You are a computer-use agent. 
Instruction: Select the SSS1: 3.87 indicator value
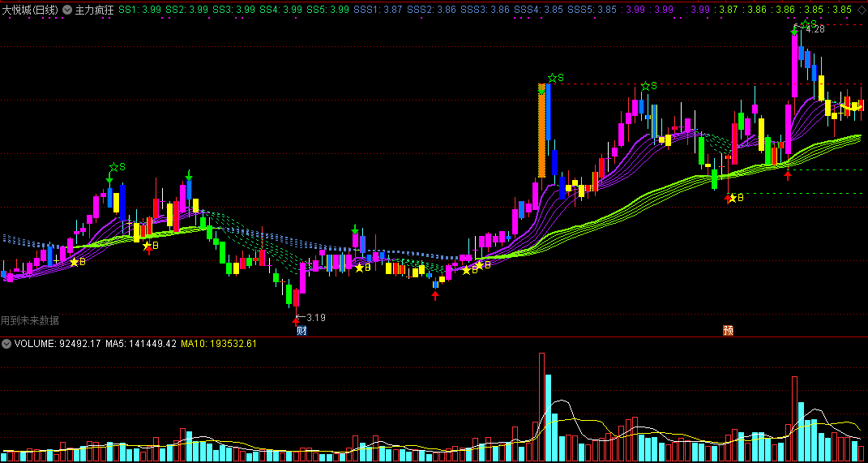coord(378,10)
